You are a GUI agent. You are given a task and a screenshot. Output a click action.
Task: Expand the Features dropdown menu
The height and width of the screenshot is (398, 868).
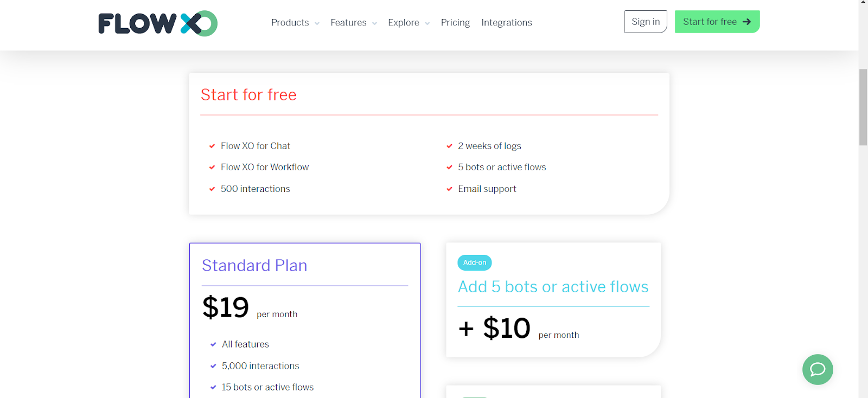click(x=354, y=23)
